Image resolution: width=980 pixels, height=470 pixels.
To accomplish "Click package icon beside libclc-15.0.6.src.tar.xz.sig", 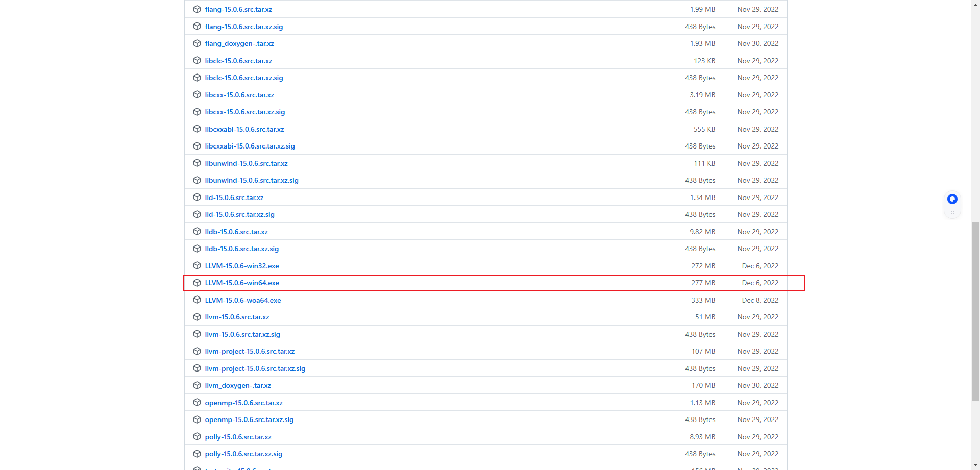I will [197, 78].
